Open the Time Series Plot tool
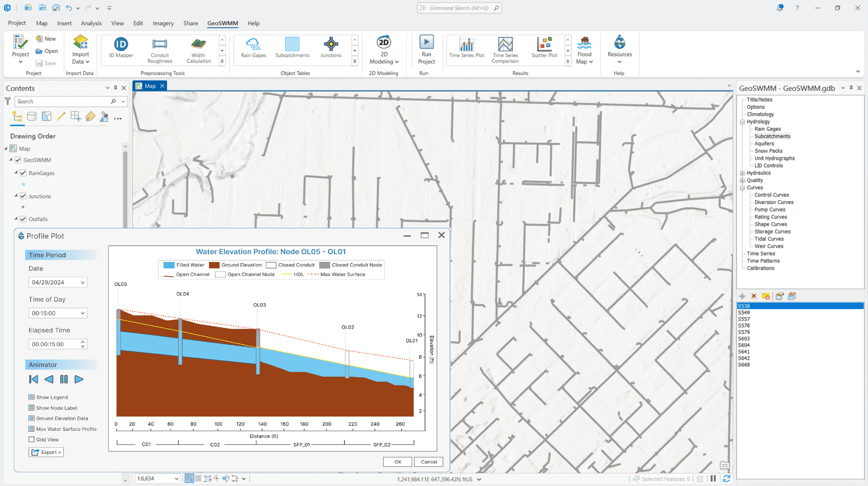The height and width of the screenshot is (486, 868). click(467, 49)
